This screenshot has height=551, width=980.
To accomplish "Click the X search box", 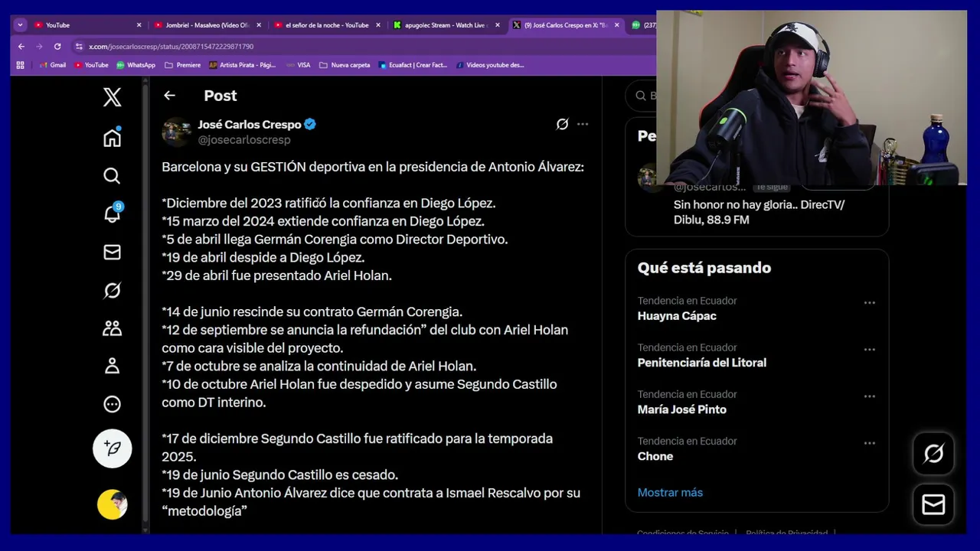I will 642,96.
